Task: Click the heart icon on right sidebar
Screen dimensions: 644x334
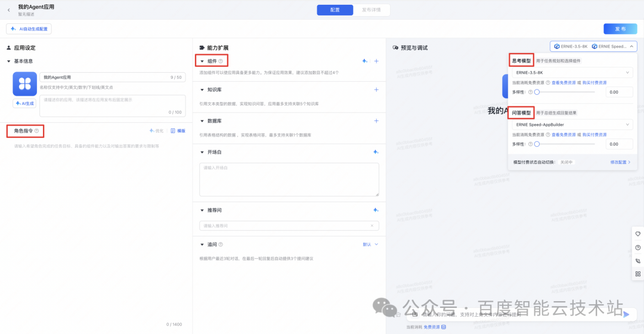Action: pyautogui.click(x=638, y=234)
